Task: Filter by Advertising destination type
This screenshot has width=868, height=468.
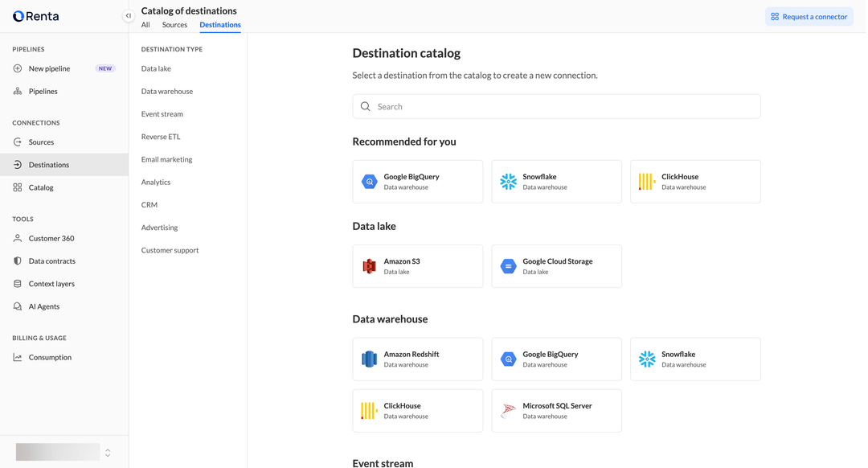Action: pyautogui.click(x=159, y=228)
